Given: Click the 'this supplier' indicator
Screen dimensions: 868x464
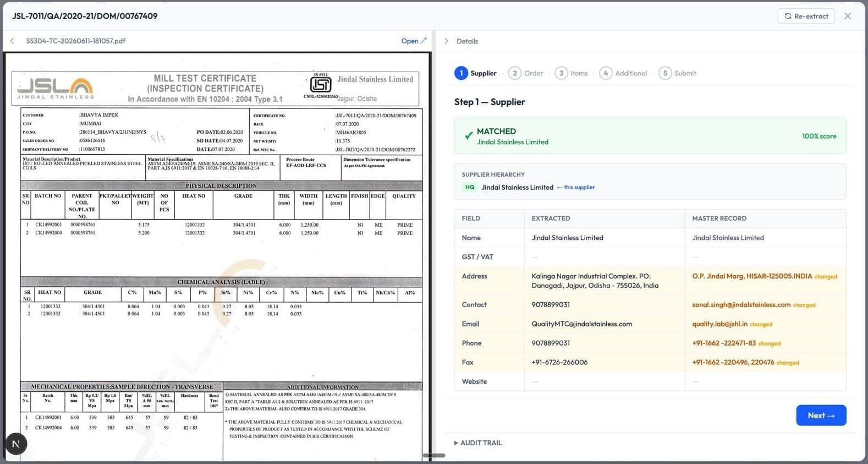Looking at the screenshot, I should (576, 187).
